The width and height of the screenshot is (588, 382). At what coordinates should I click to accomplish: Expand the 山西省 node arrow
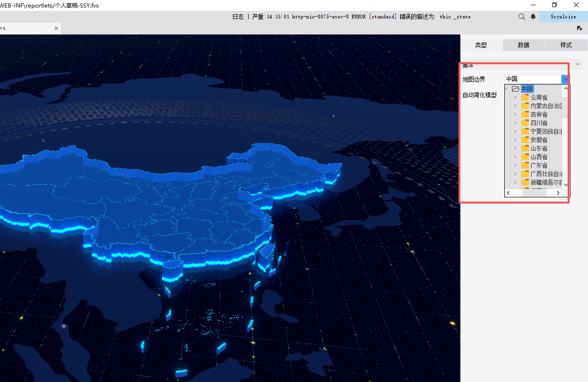click(x=516, y=157)
